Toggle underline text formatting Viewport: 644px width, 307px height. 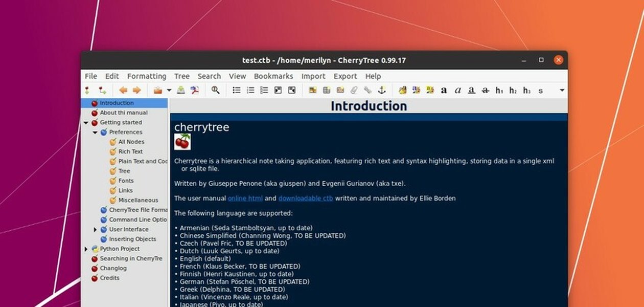pyautogui.click(x=471, y=91)
